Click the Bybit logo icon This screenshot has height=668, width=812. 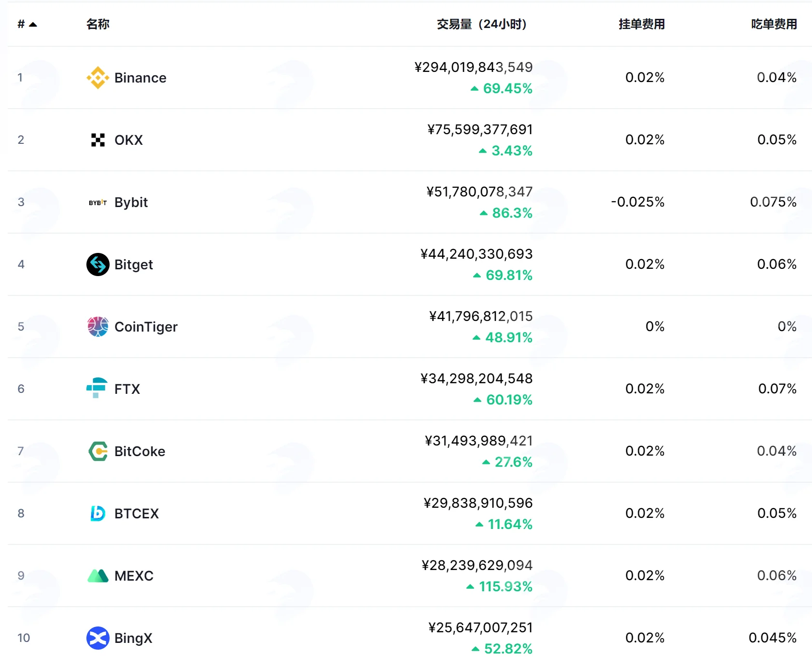(98, 203)
